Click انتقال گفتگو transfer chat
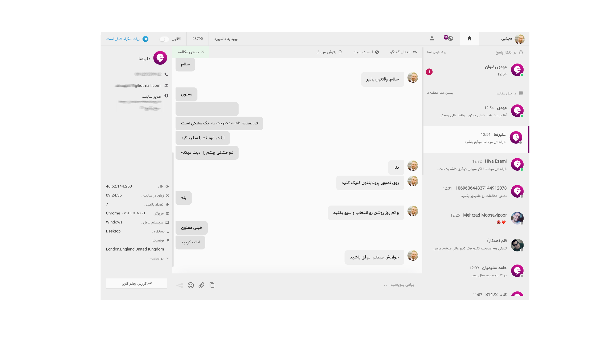Screen dimensions: 607x364 [404, 52]
